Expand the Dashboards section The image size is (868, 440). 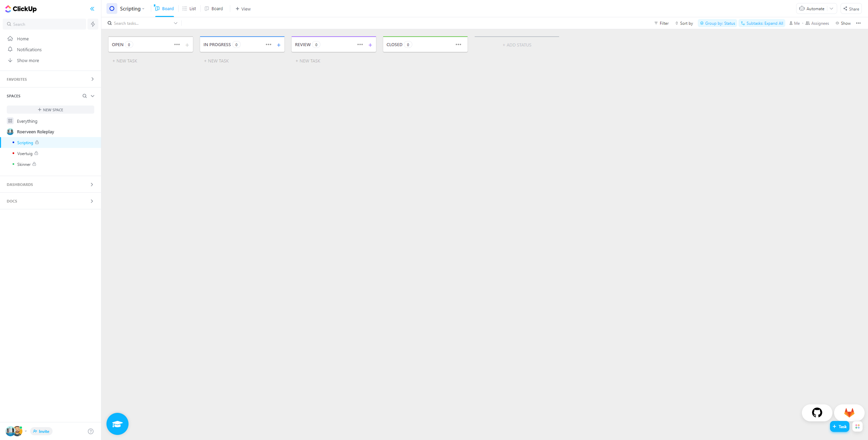point(92,185)
